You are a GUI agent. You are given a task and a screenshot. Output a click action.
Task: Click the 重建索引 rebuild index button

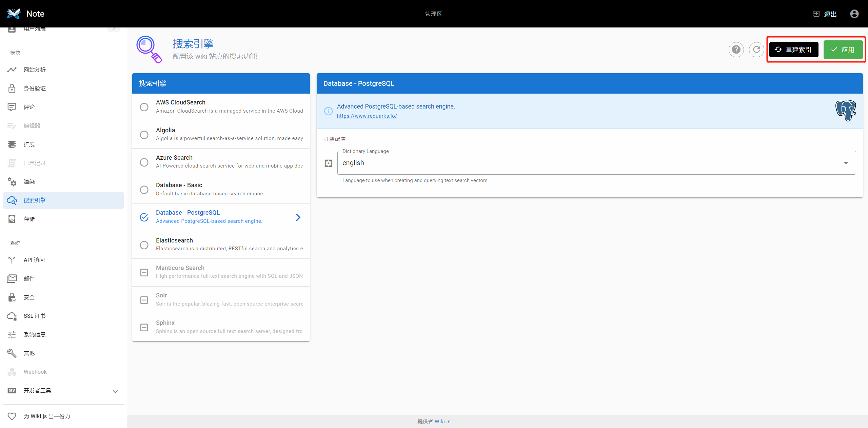793,50
